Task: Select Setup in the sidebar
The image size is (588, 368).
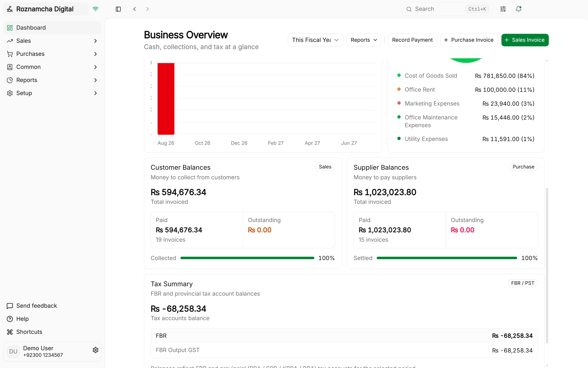Action: (52, 93)
